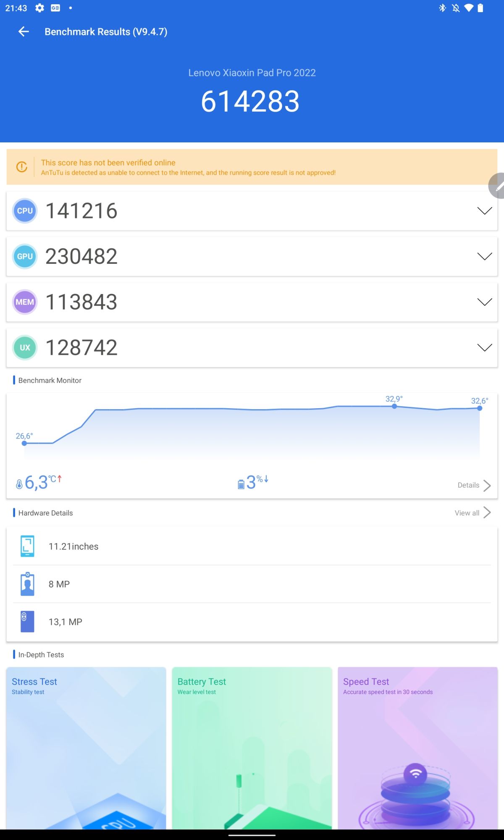Go back using the arrow icon

[24, 31]
